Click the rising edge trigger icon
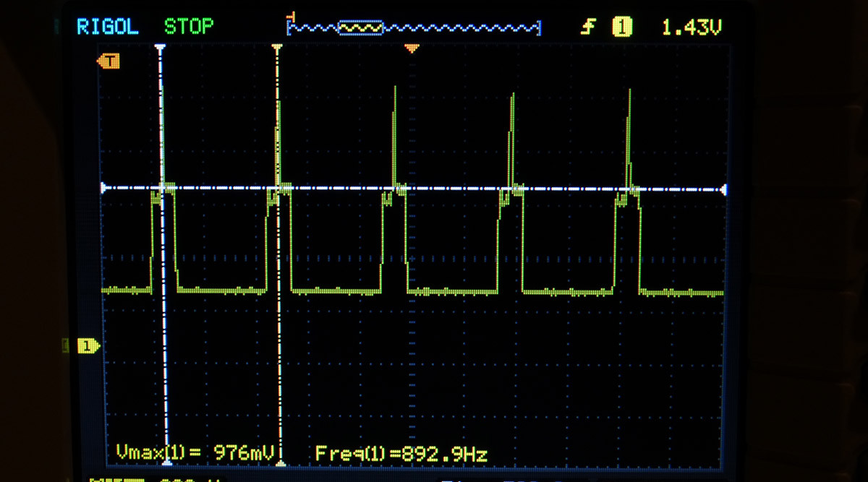 [x=590, y=27]
